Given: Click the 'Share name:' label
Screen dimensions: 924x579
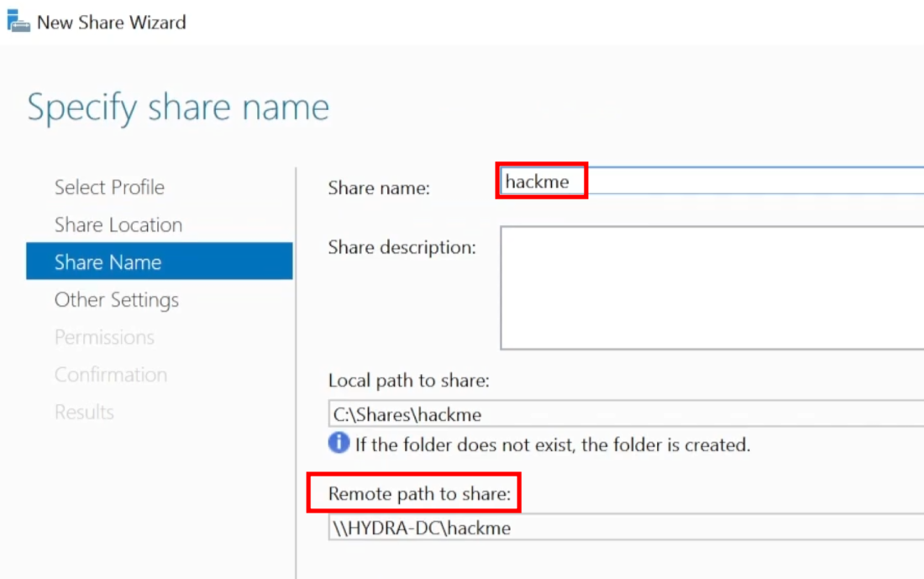Looking at the screenshot, I should [x=379, y=189].
